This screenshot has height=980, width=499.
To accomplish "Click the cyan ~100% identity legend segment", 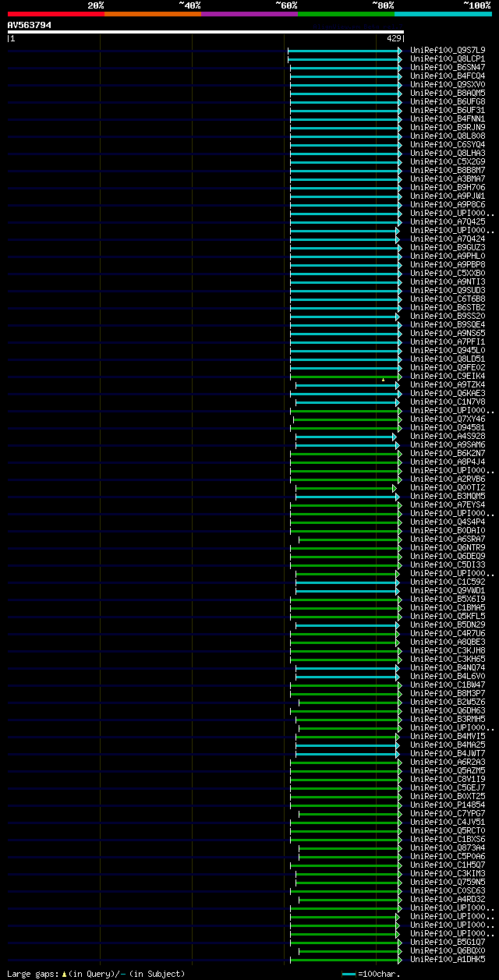I will 443,14.
